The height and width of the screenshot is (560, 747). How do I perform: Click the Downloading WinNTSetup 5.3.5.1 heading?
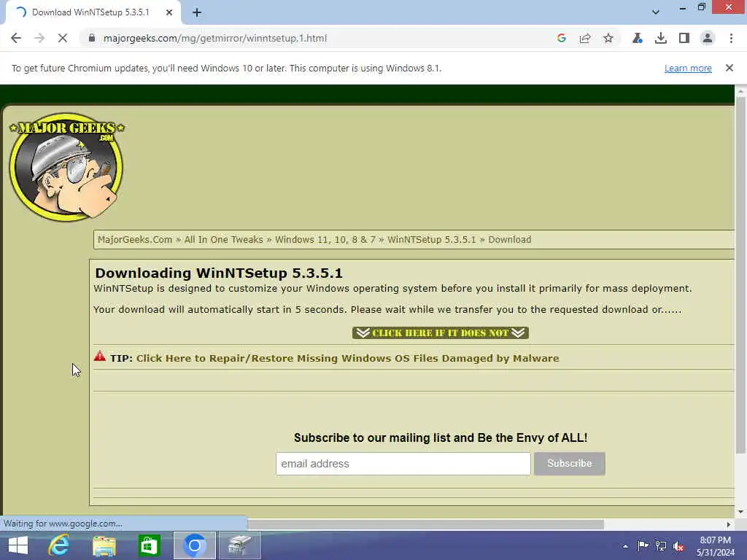[x=219, y=273]
